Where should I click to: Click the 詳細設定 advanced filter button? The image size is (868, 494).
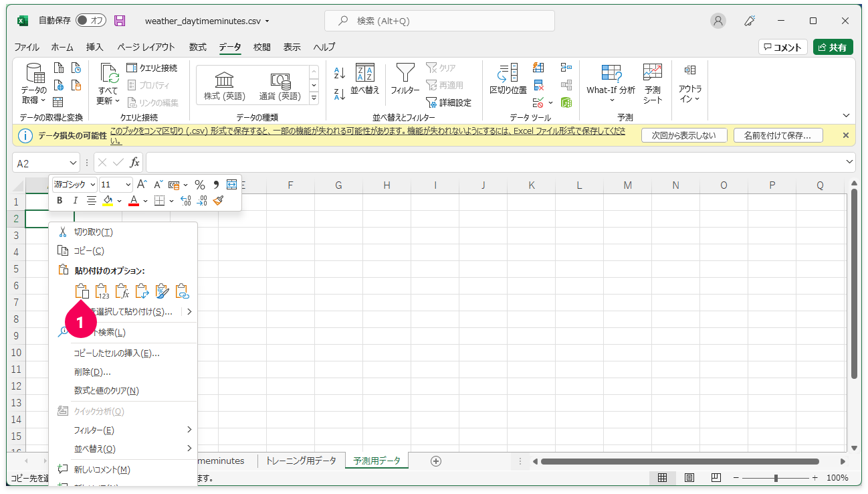tap(449, 102)
